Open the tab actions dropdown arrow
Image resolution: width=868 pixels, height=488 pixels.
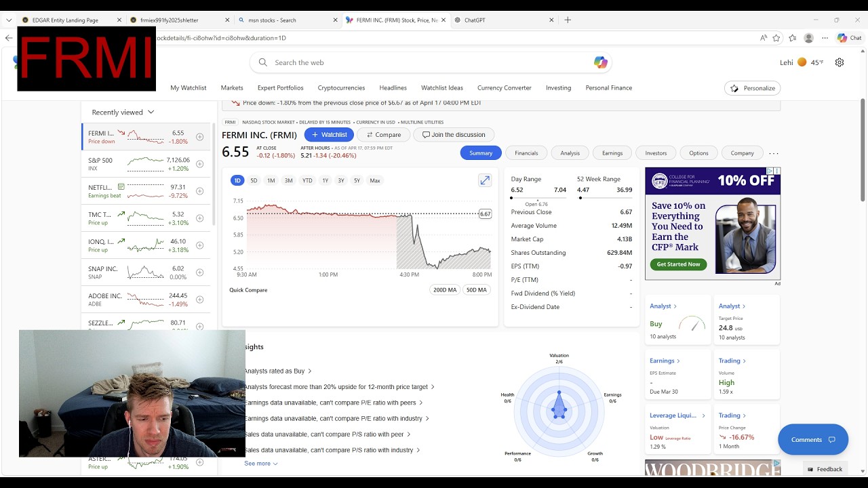click(x=9, y=20)
